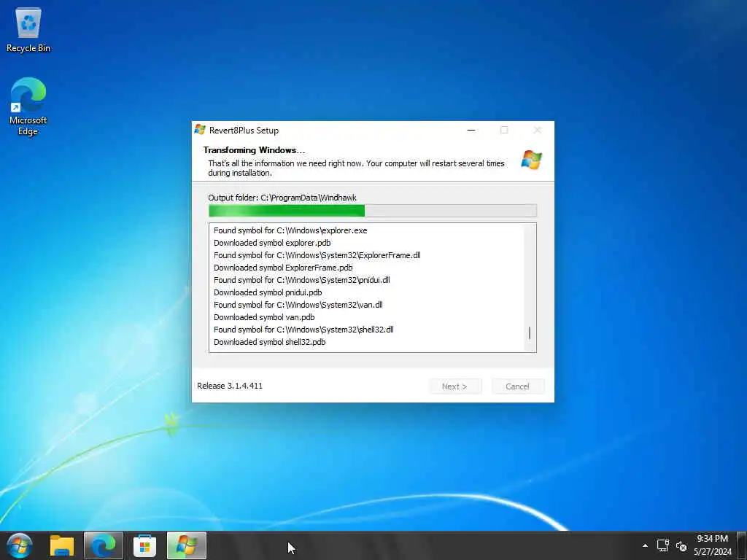The image size is (747, 560).
Task: Click the Windows flag icon in the Revert8Plus title bar
Action: point(200,130)
